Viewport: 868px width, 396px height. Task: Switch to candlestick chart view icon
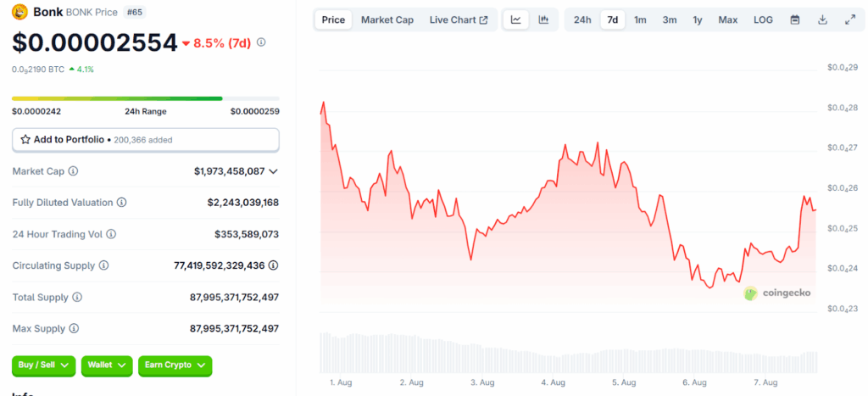tap(543, 20)
